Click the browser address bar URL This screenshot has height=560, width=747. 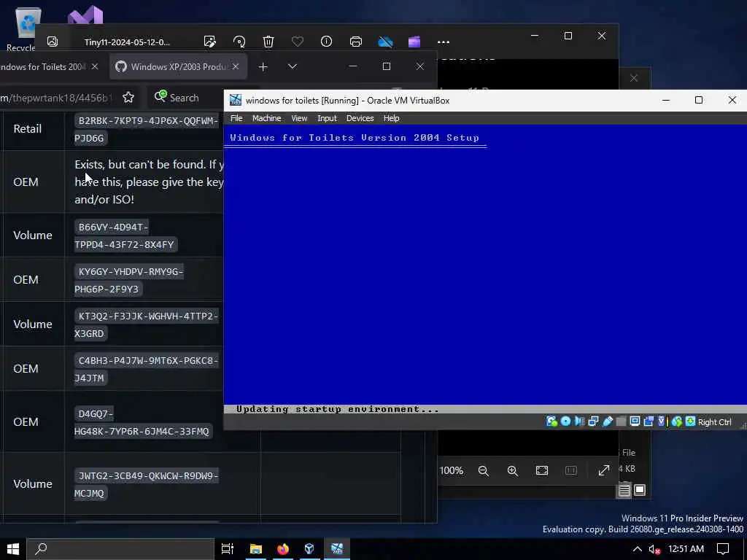[x=56, y=98]
